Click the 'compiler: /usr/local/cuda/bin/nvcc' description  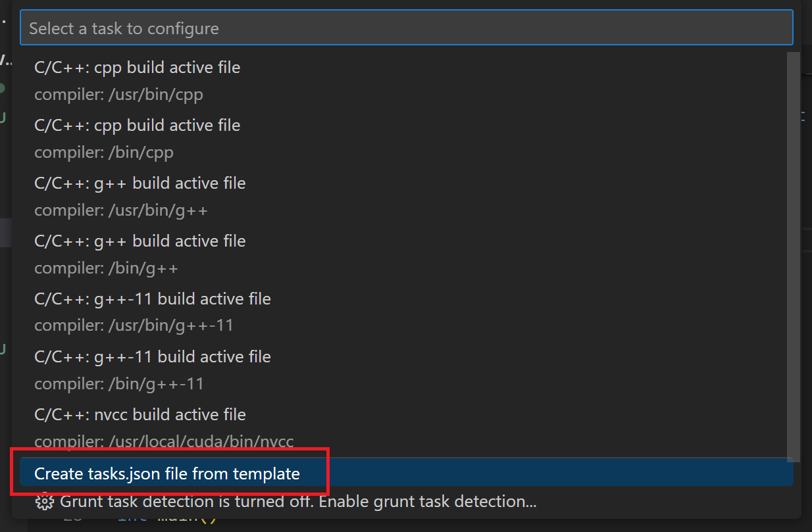point(164,442)
